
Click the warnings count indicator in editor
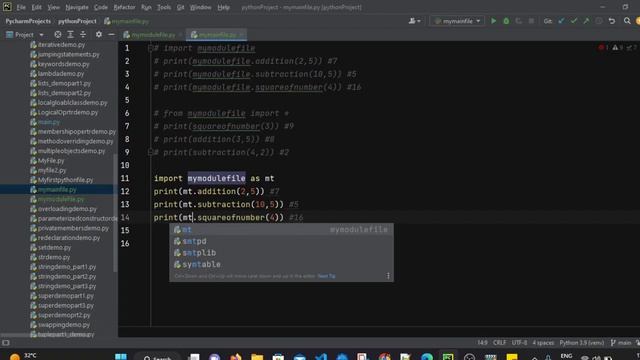coord(618,48)
